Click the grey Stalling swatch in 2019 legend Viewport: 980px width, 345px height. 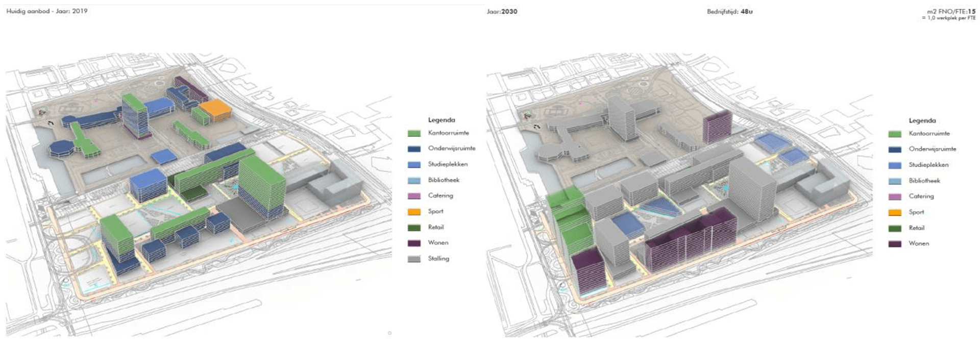click(414, 259)
